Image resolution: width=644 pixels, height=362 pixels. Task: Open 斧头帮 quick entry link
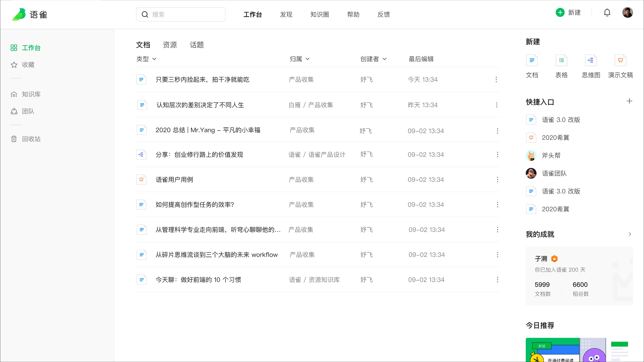point(551,155)
